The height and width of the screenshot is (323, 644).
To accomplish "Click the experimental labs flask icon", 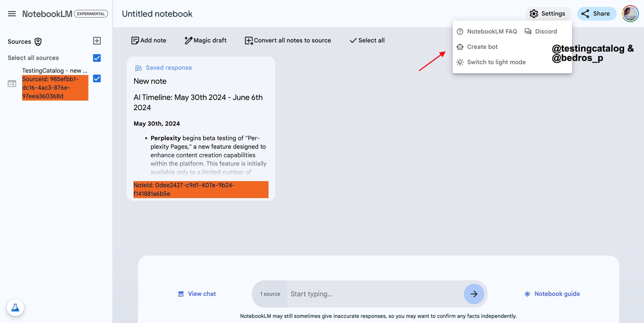I will (15, 308).
